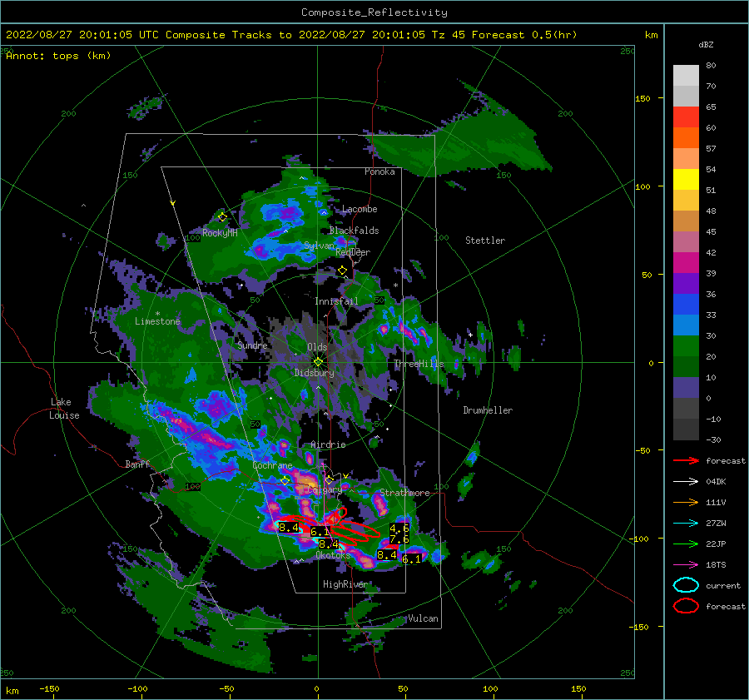Click the dBZ legend heading

coord(706,45)
